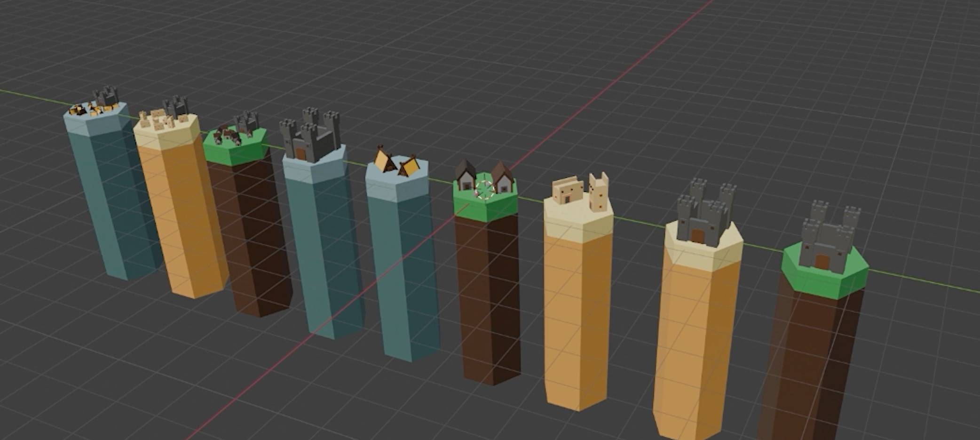
Task: Select the low sandstone building on the sand tile
Action: coord(566,191)
